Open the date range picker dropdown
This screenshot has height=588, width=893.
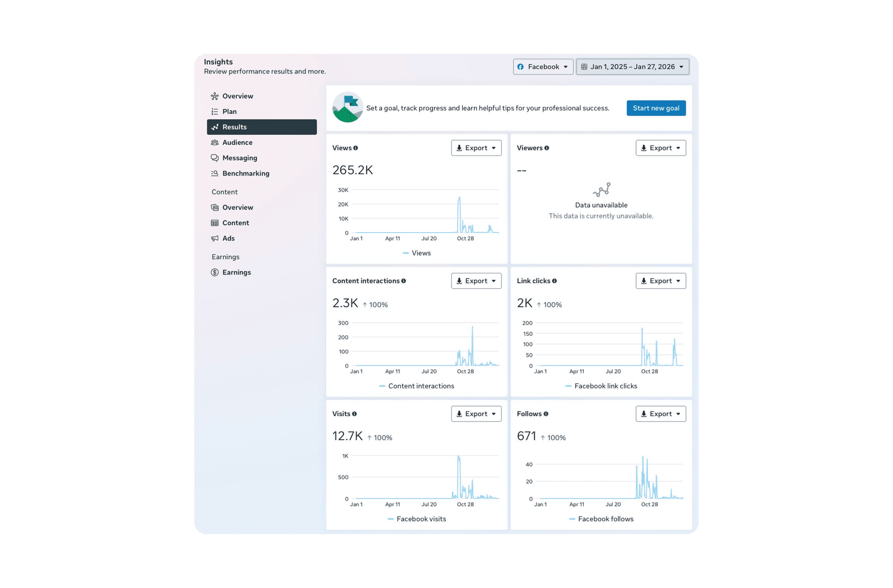(632, 67)
